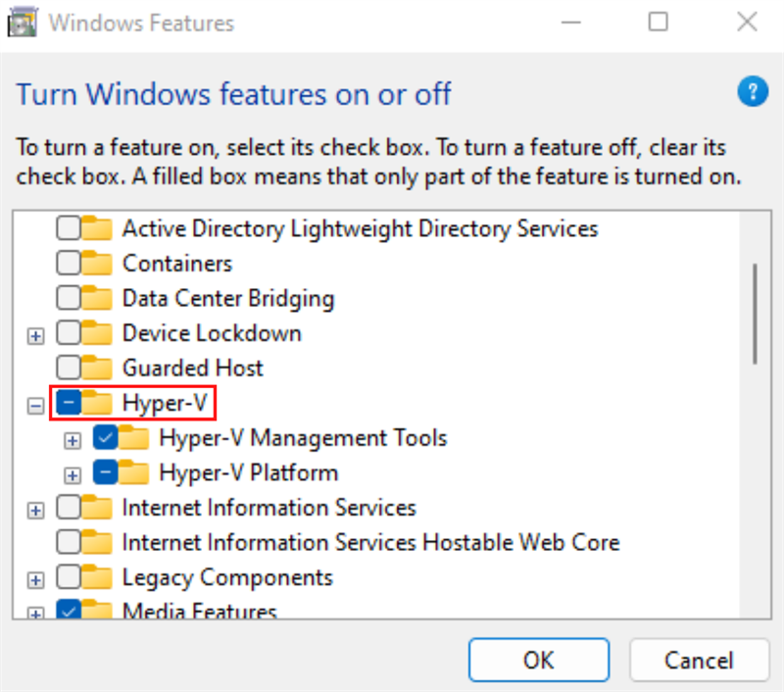Select the Internet Information Services label
The width and height of the screenshot is (784, 692).
(x=269, y=508)
